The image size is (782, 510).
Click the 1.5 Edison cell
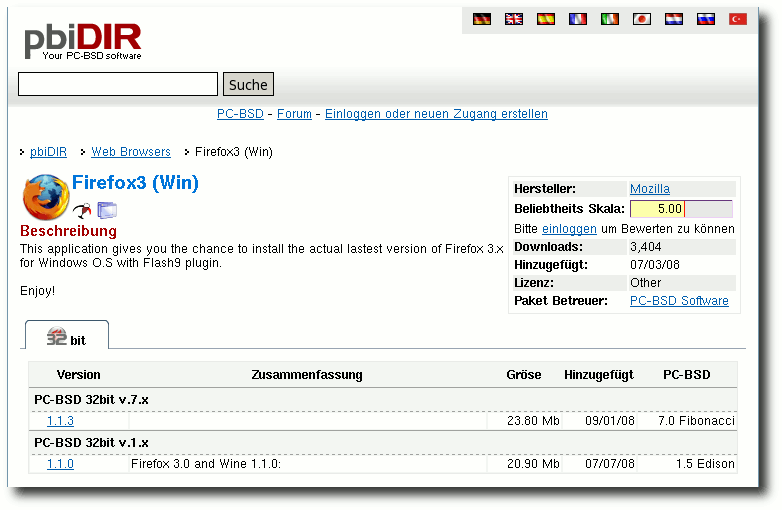tap(705, 464)
